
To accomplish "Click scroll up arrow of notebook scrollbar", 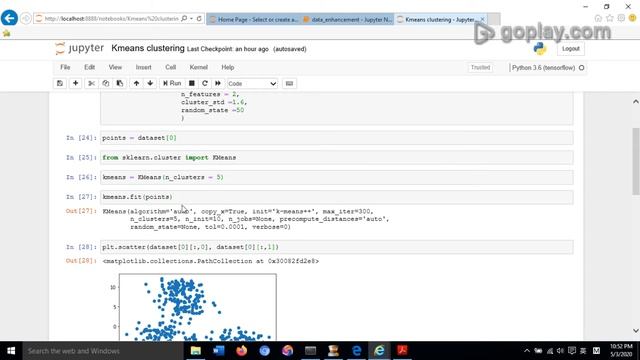I will (636, 101).
